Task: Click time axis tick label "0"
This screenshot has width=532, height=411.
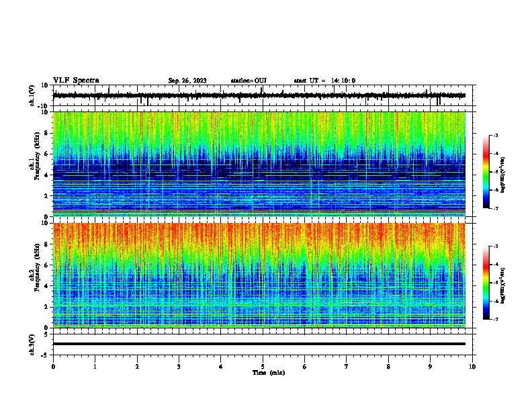Action: coord(53,367)
